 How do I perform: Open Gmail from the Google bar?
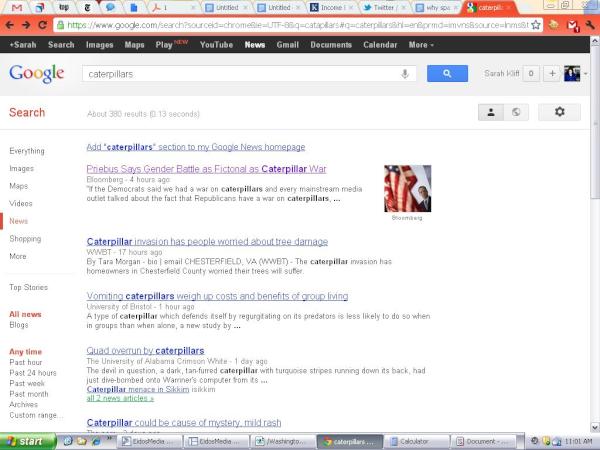287,45
